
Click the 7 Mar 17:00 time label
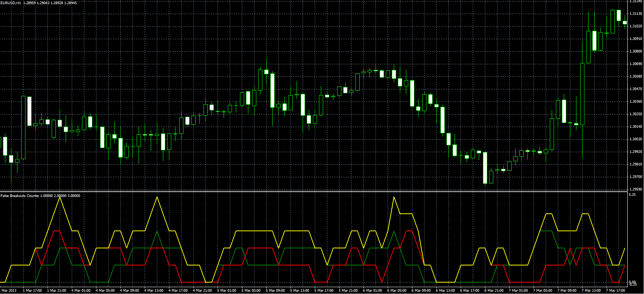tap(616, 291)
